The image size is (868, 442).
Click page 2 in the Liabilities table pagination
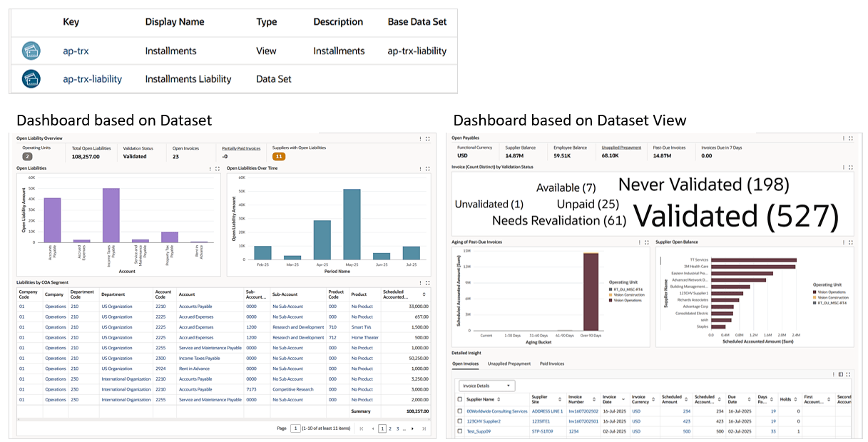click(x=390, y=429)
